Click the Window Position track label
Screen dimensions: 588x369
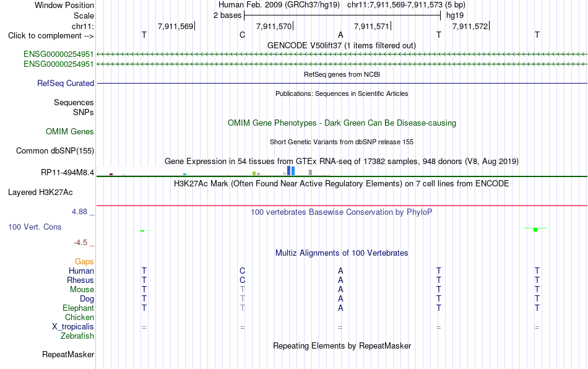64,5
